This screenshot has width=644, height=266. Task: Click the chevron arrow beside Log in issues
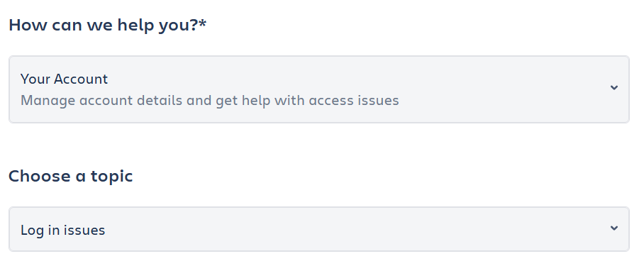pyautogui.click(x=614, y=228)
